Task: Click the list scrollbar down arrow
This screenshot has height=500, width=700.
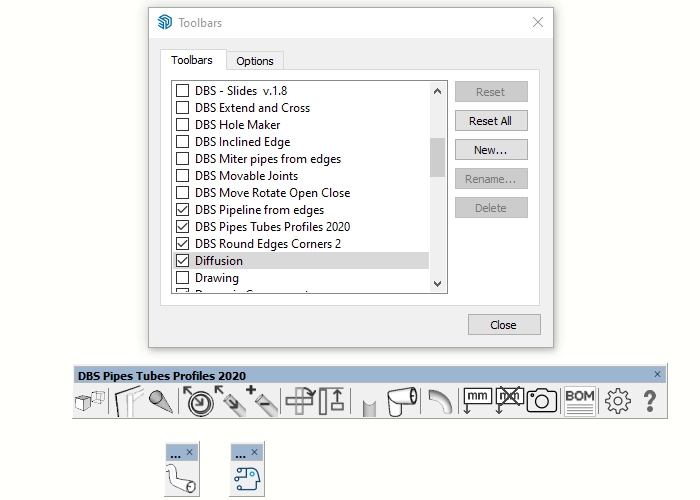Action: [x=438, y=283]
